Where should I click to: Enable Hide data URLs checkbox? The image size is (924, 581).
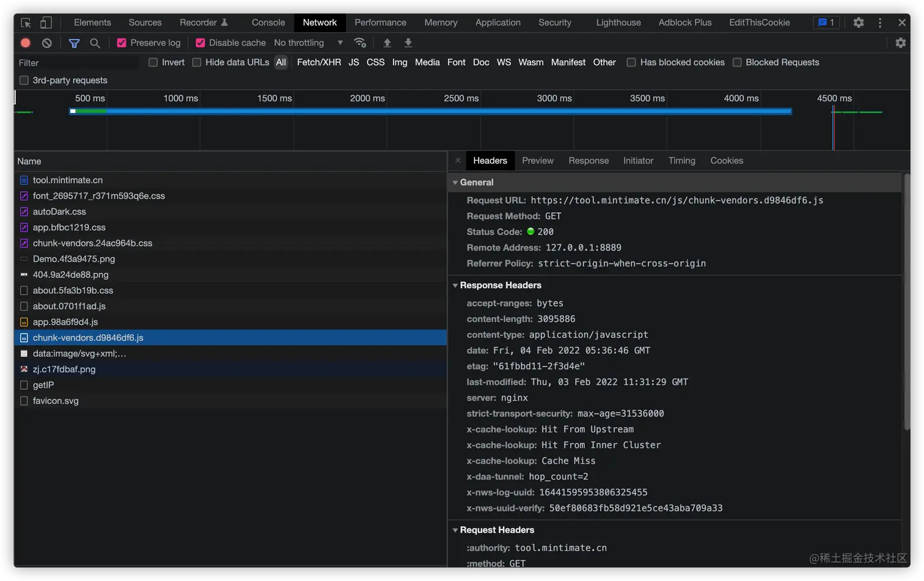197,62
